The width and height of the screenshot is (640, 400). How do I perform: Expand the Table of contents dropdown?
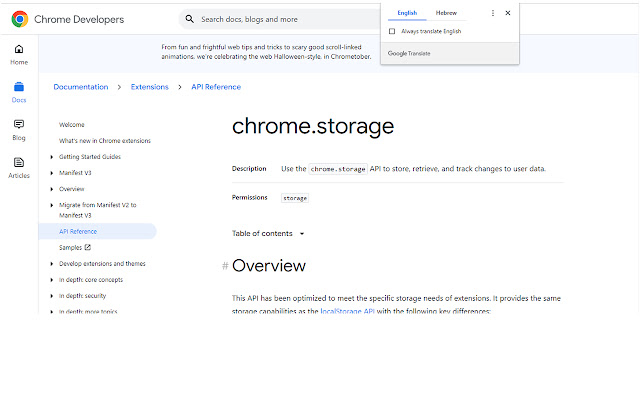click(x=302, y=234)
